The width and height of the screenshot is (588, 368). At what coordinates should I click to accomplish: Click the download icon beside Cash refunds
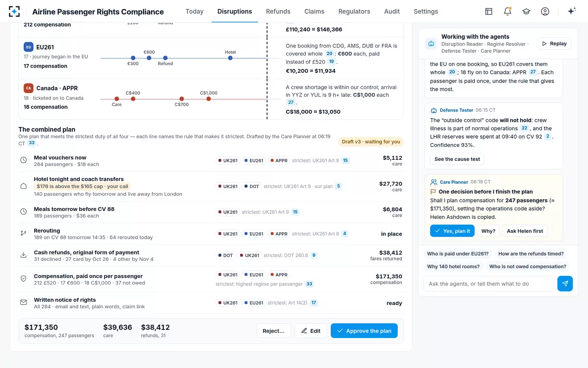click(x=24, y=255)
